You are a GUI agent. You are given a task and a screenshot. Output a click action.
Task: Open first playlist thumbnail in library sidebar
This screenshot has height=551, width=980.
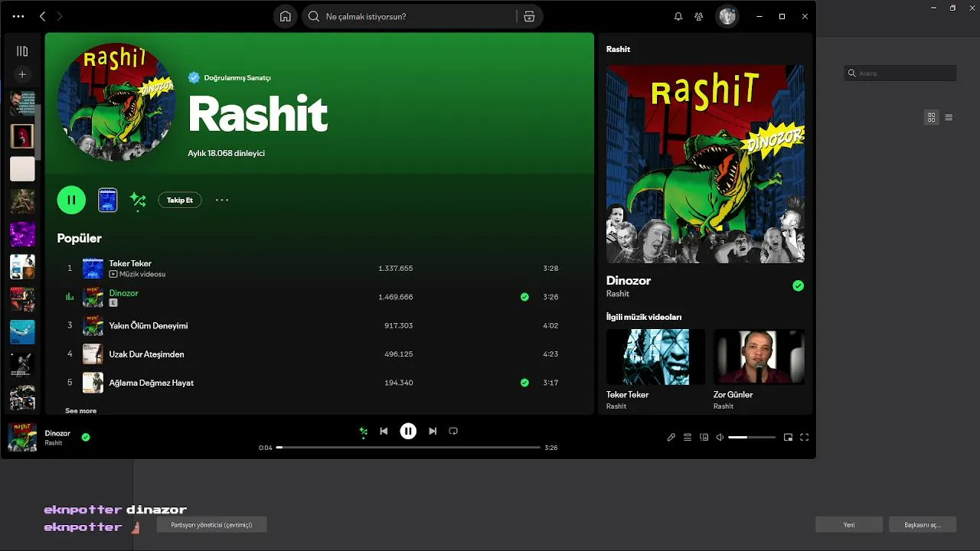point(22,103)
